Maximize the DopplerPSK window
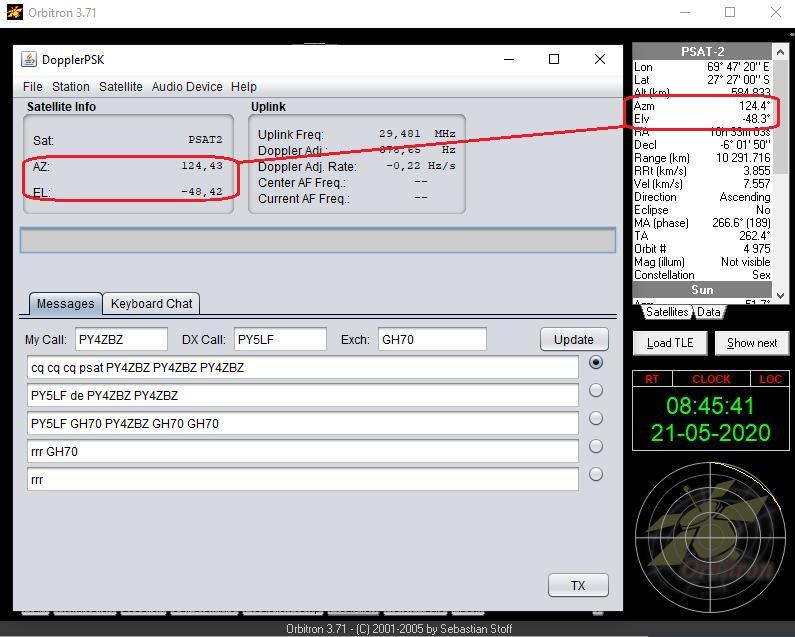 point(554,59)
